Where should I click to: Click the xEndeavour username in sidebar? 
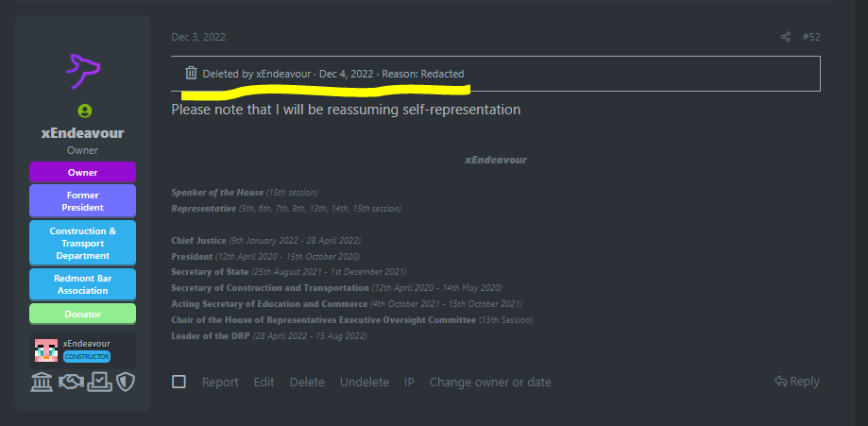click(83, 133)
